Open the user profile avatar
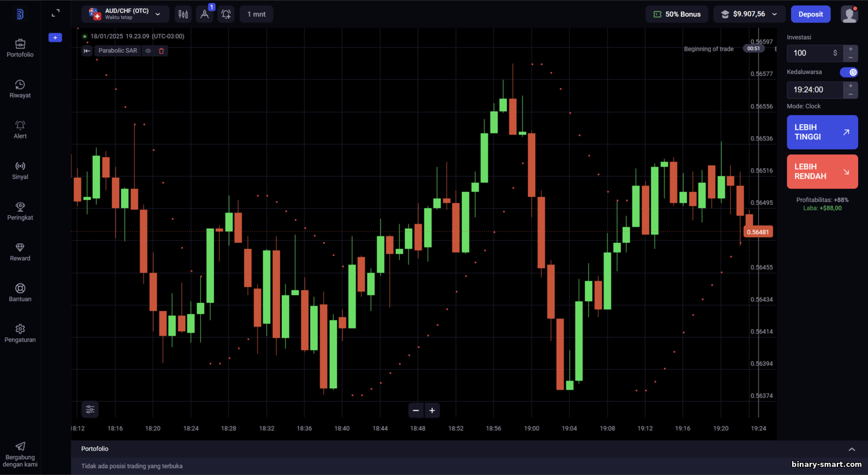This screenshot has width=868, height=475. (x=849, y=14)
